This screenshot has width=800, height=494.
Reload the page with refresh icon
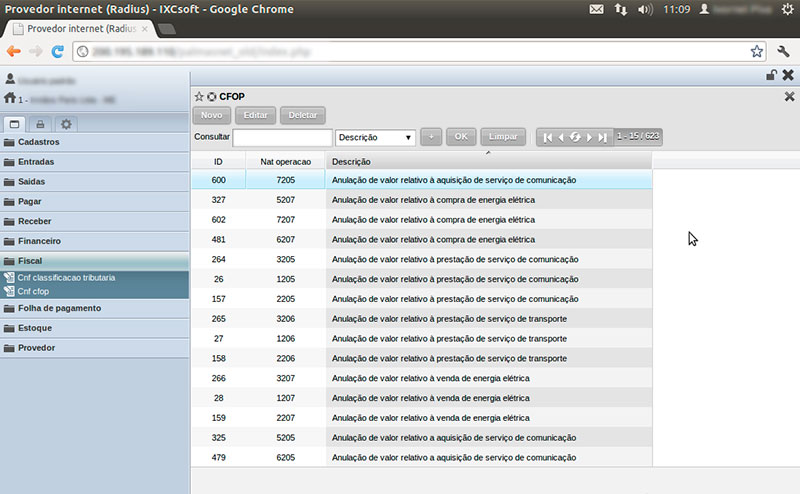58,51
